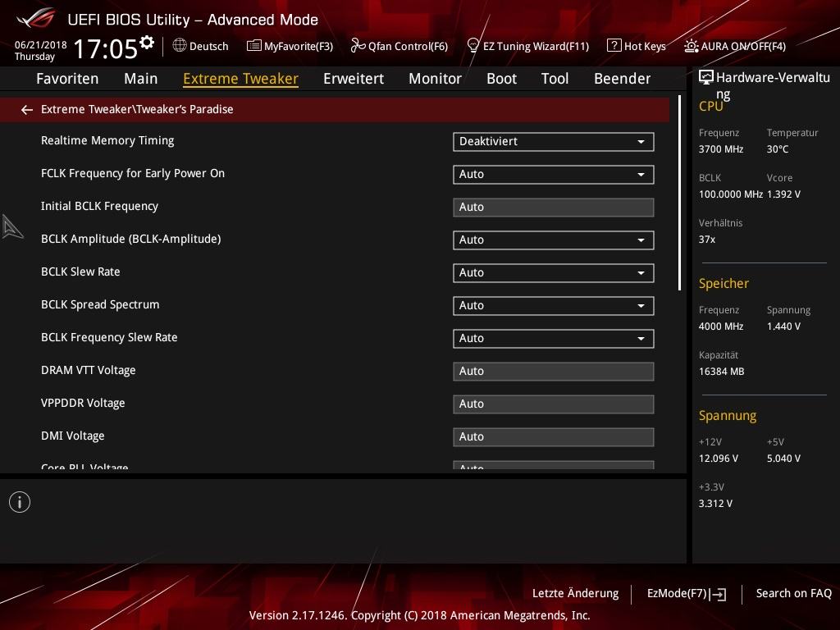This screenshot has width=840, height=630.
Task: Click the memory frequency 4000 MHz
Action: click(721, 326)
